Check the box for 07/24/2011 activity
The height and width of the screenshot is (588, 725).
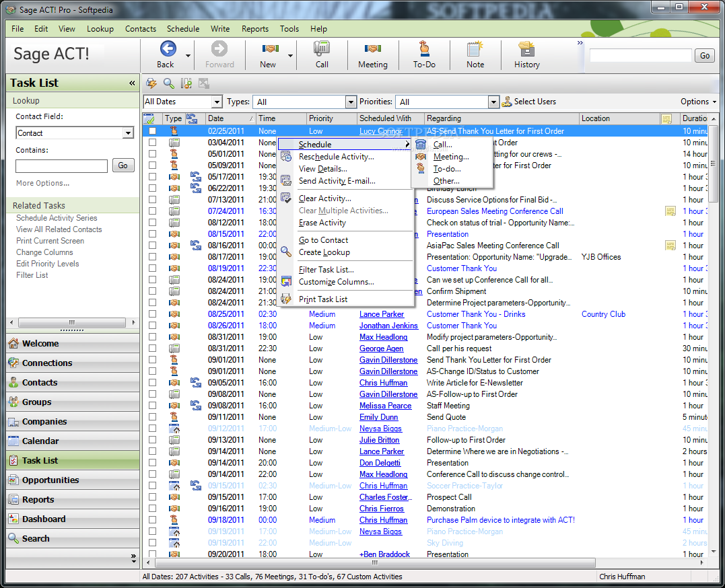[x=152, y=211]
